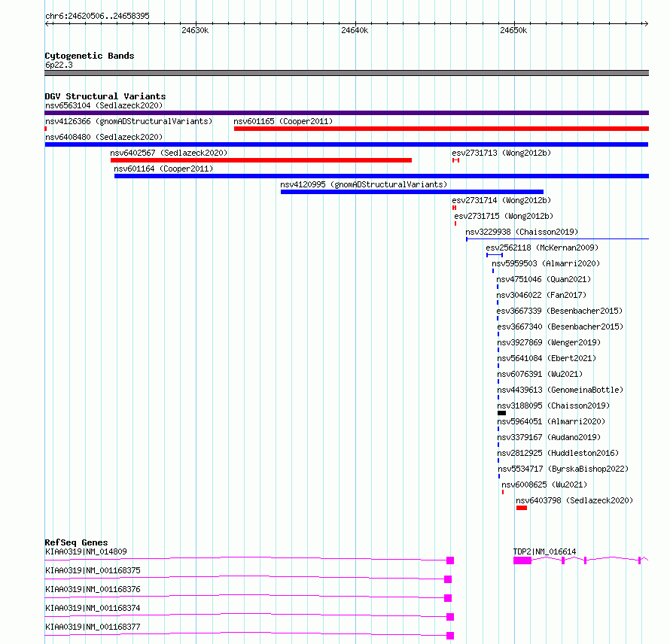Open nsv3188095 (Chaisson2019) label
The height and width of the screenshot is (644, 670).
coord(553,406)
